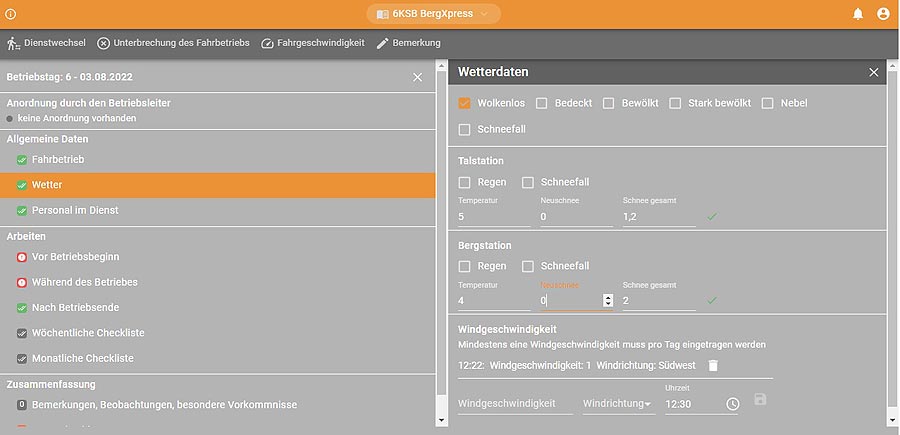900x435 pixels.
Task: Click the Windgeschwindigkeit input field
Action: (x=513, y=403)
